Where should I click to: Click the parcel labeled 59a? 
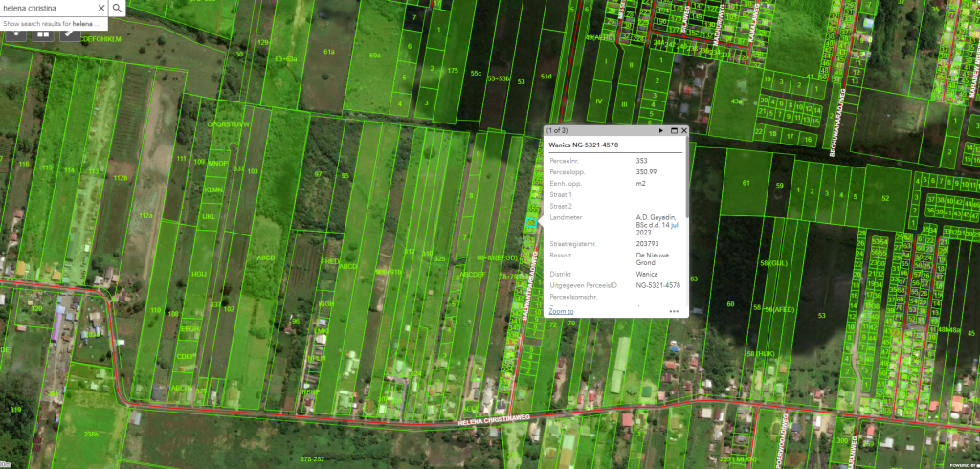pyautogui.click(x=375, y=56)
